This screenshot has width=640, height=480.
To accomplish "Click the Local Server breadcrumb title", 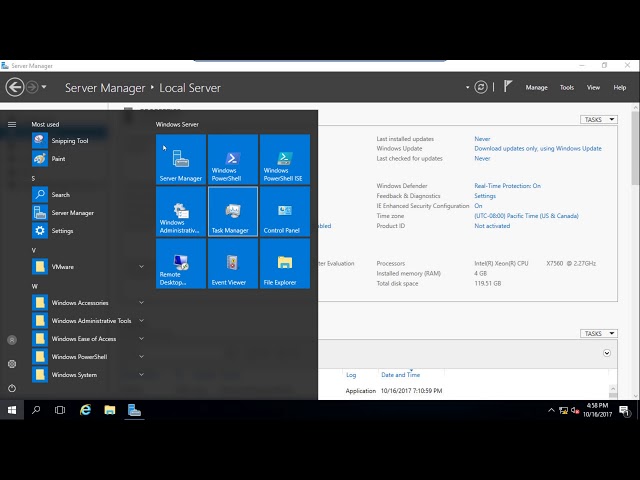I will click(190, 88).
